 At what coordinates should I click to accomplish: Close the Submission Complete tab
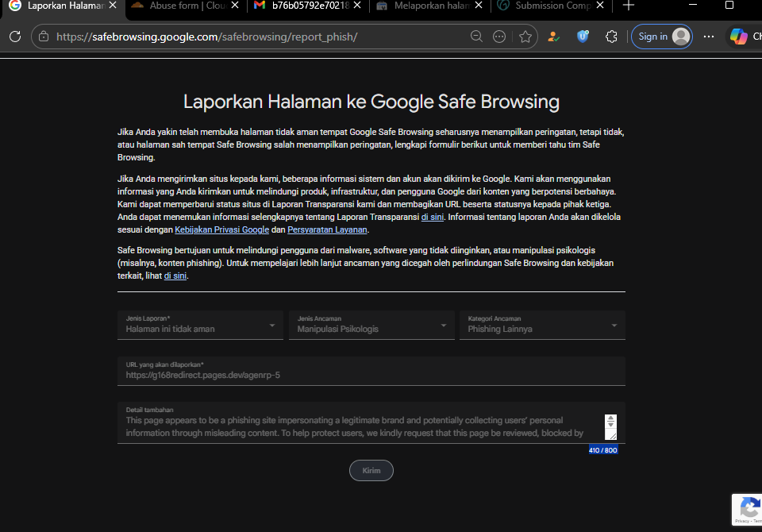pos(600,5)
